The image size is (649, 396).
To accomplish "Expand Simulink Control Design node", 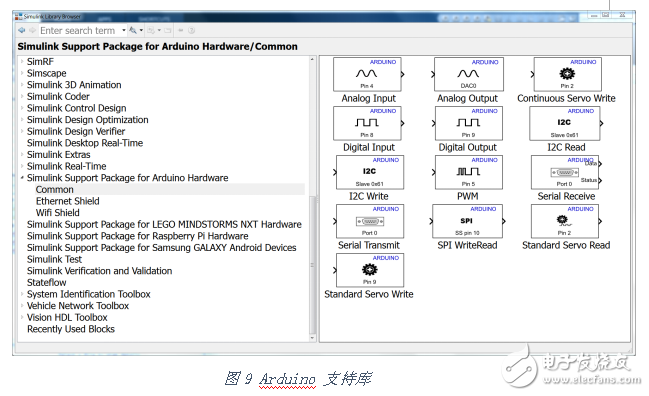I will 22,108.
